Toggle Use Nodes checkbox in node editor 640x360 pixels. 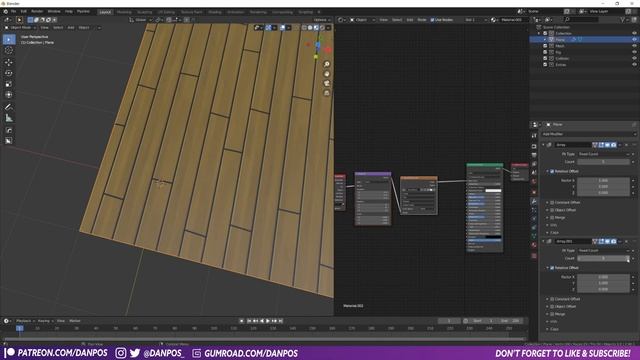click(x=432, y=20)
